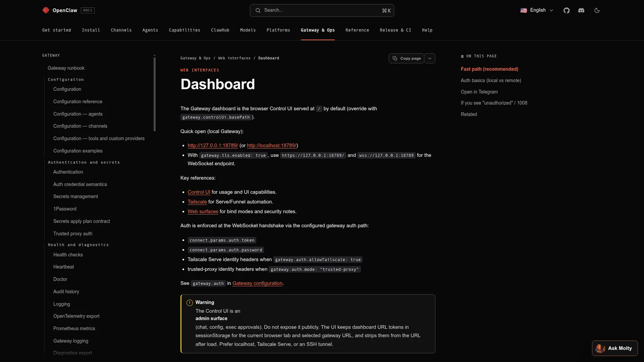Open the Ask Molty assistant button

[615, 348]
